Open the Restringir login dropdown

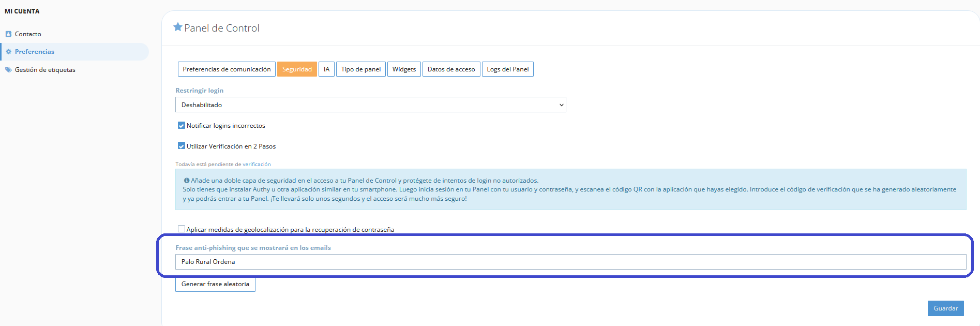pyautogui.click(x=370, y=105)
